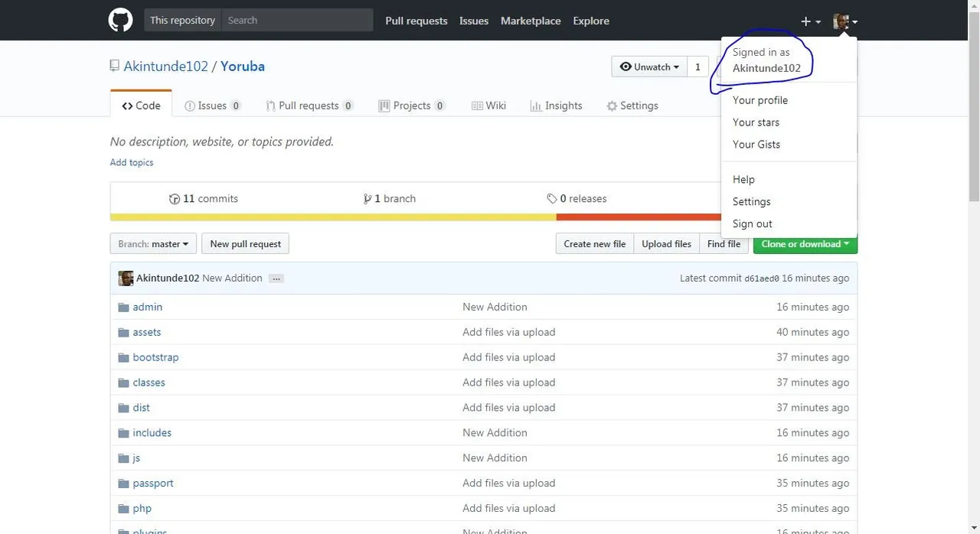
Task: Open the Clone or download dropdown
Action: 805,244
